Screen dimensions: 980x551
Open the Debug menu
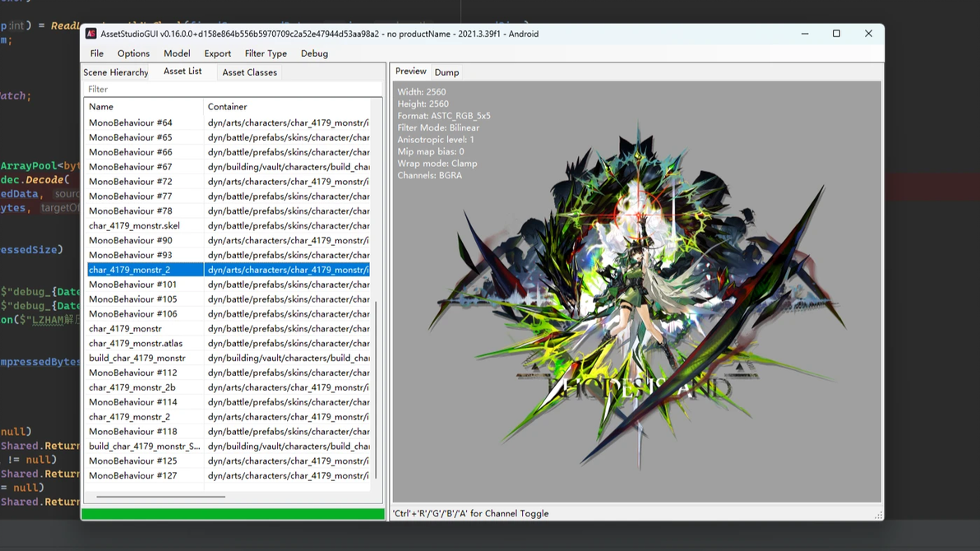(x=314, y=53)
